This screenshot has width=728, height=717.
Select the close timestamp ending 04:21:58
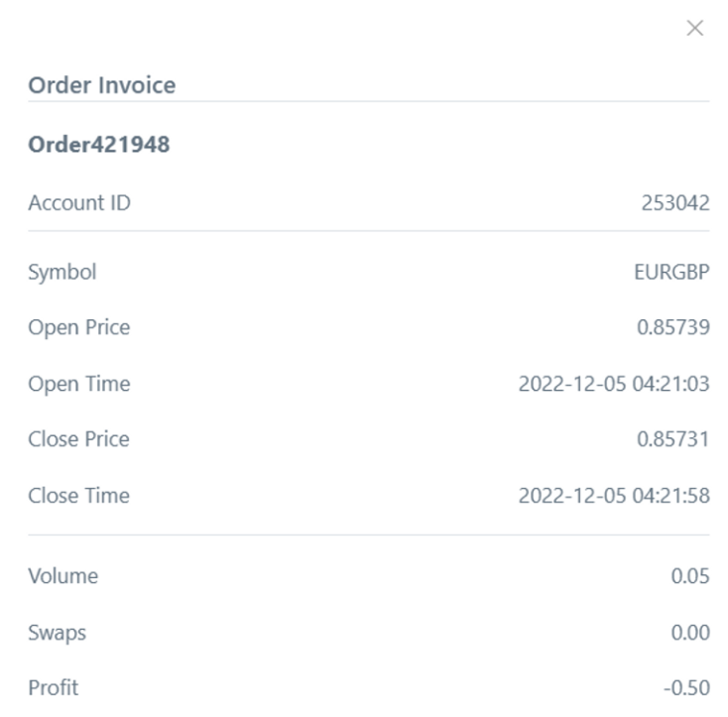click(x=614, y=495)
